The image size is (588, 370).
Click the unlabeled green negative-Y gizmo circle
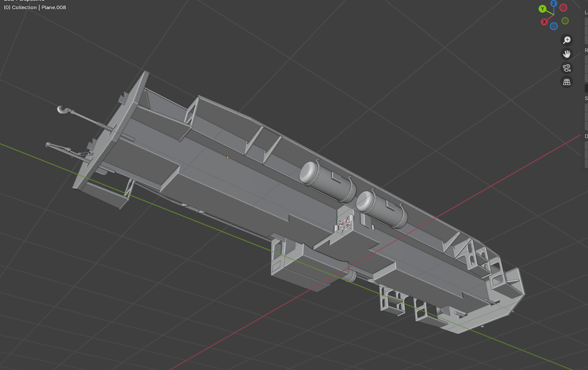tap(565, 21)
